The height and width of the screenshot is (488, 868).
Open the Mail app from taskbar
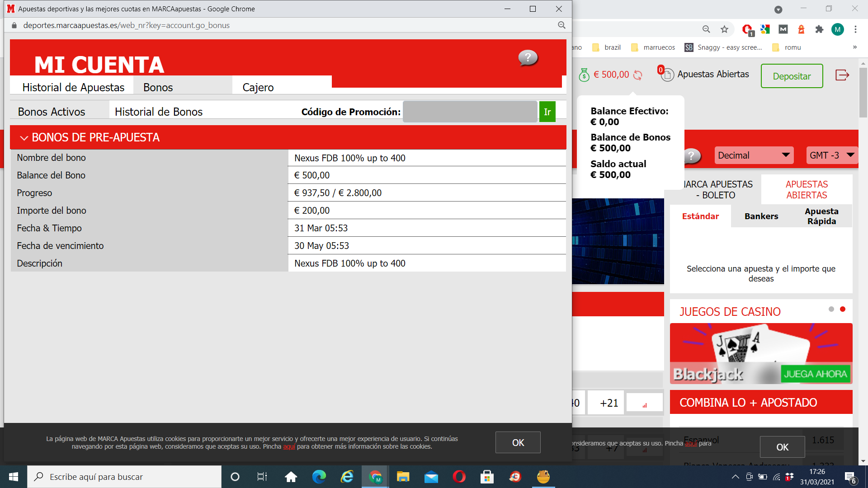pos(431,477)
